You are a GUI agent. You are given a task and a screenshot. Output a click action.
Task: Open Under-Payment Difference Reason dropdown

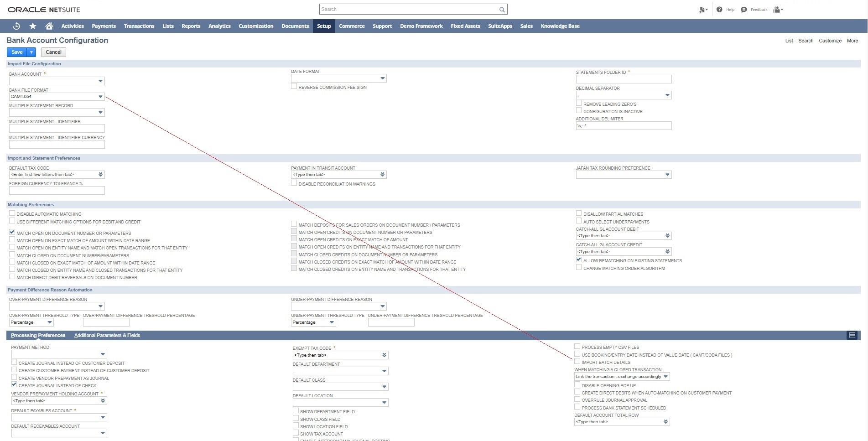[383, 306]
